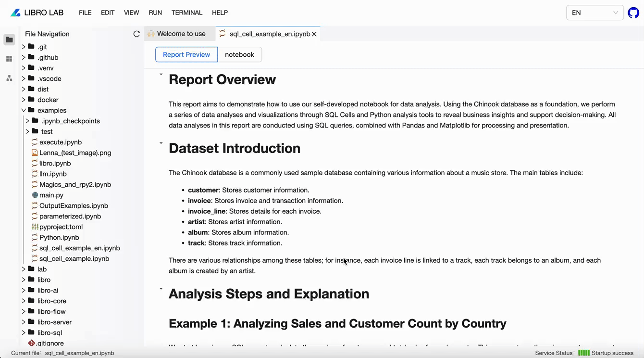Open libro.ipynb in the file tree
The image size is (644, 358).
(x=55, y=163)
